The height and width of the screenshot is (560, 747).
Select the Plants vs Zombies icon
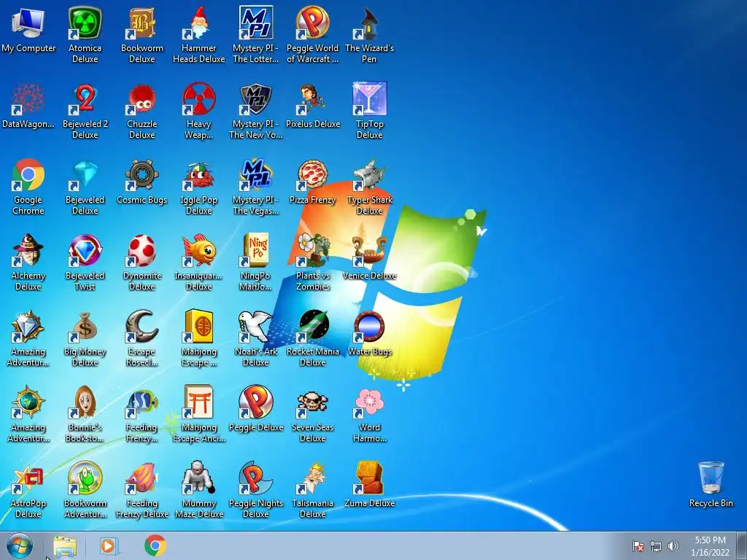click(312, 251)
